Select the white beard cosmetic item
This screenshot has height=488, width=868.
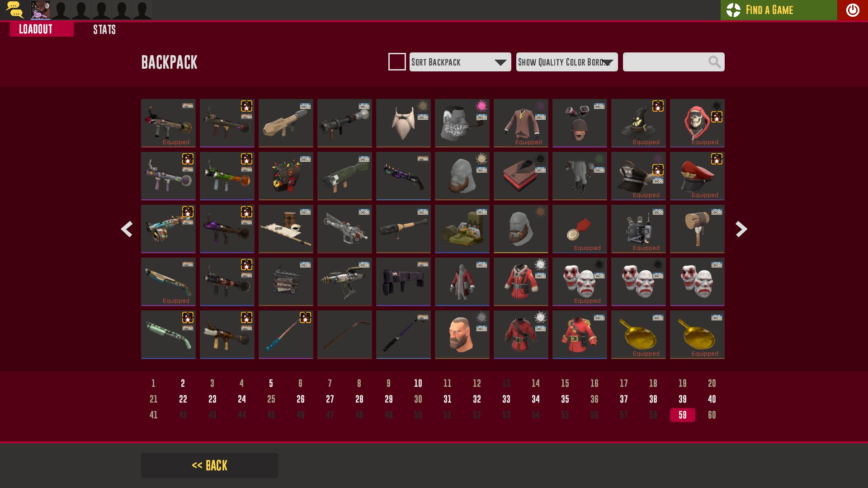(x=403, y=123)
